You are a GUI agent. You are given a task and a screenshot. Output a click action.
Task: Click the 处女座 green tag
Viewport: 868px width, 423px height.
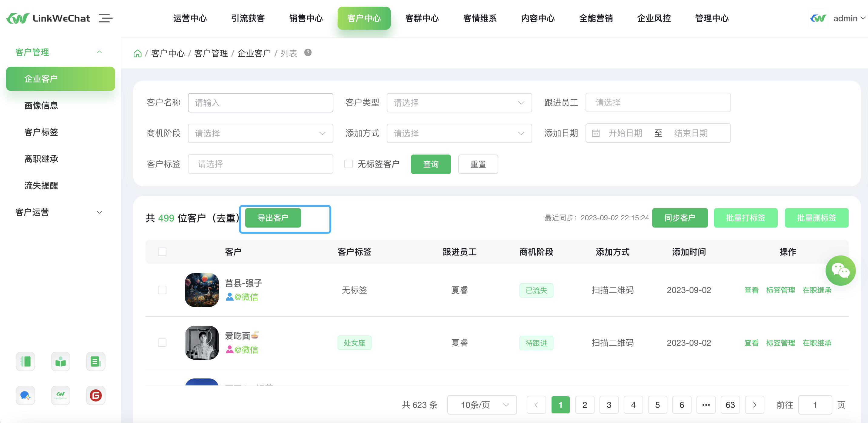[354, 343]
